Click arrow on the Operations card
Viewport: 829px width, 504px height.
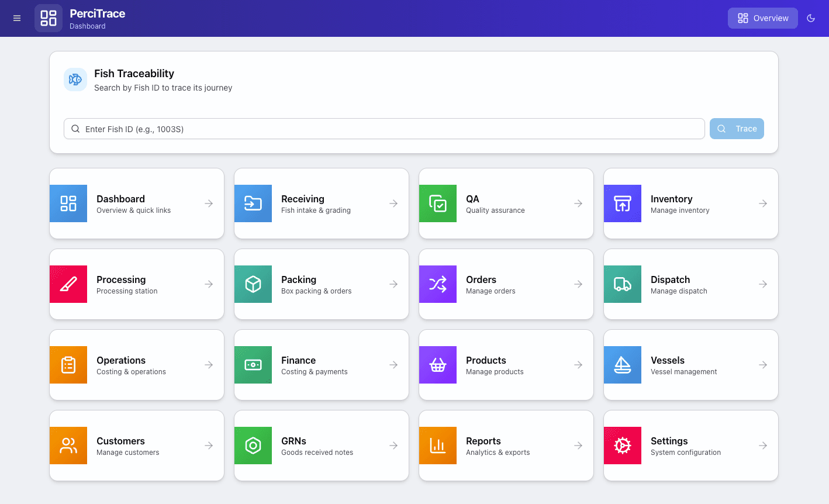(x=209, y=365)
